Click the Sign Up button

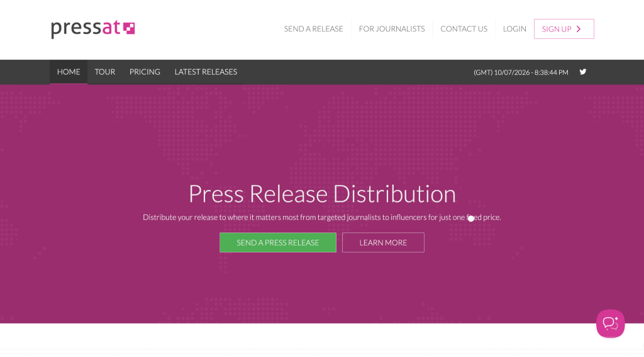(x=563, y=29)
